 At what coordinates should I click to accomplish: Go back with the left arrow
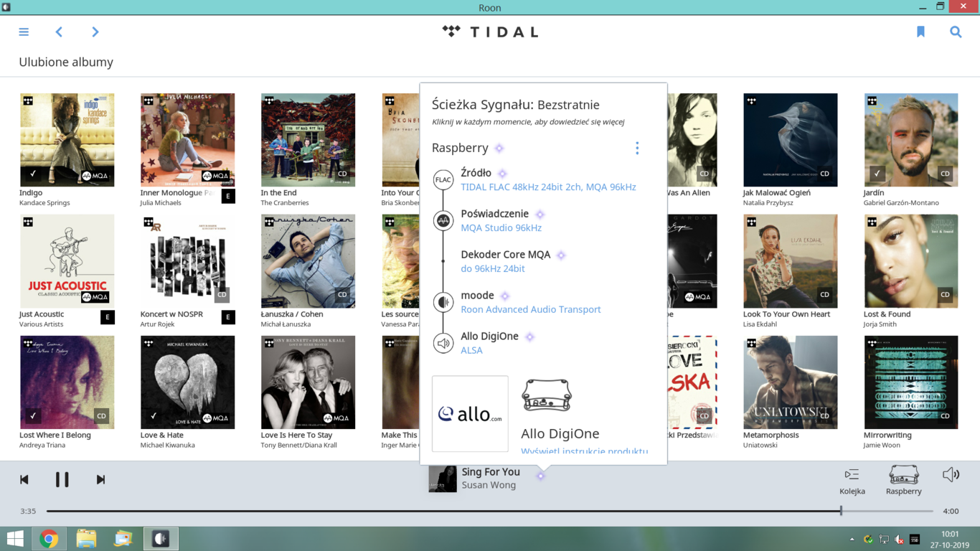tap(59, 32)
